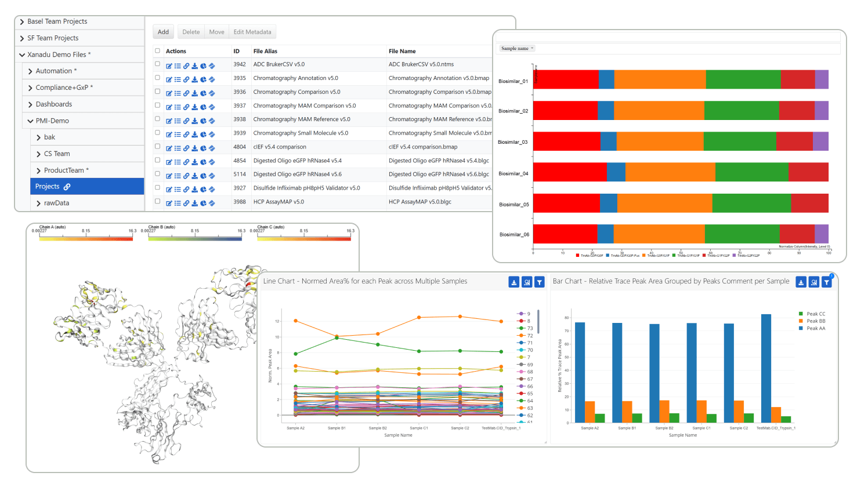The height and width of the screenshot is (487, 868).
Task: Check the select-all checkbox in table header
Action: [x=157, y=51]
